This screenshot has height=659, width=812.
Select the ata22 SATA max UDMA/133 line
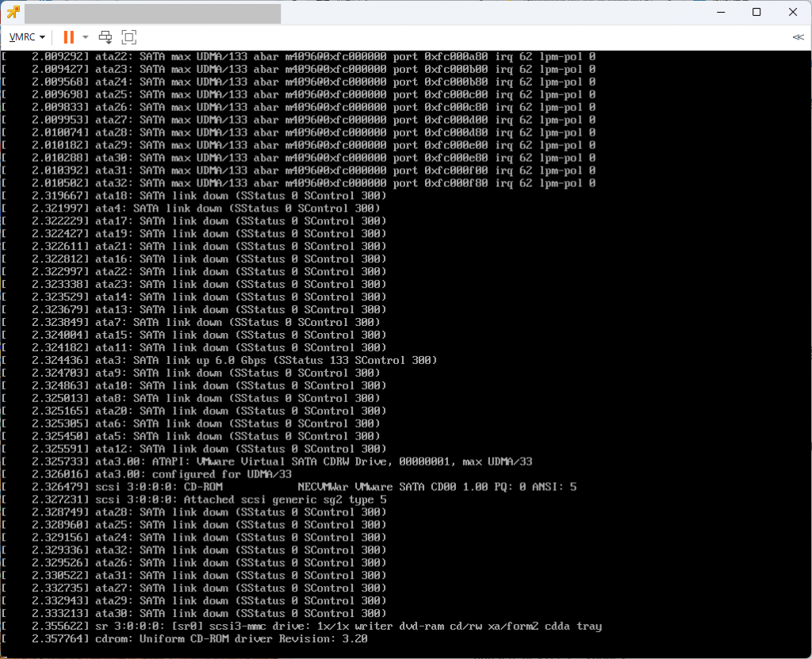coord(299,56)
